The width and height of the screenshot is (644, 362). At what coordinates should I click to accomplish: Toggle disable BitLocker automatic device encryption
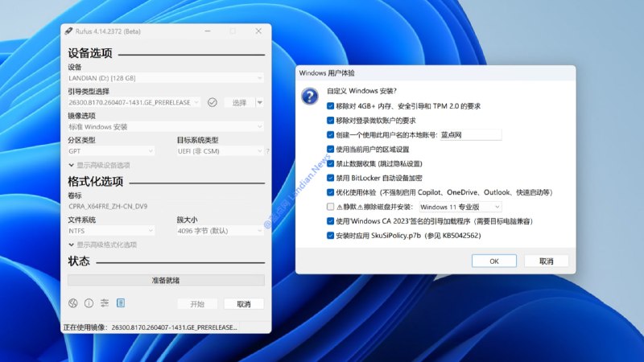330,178
